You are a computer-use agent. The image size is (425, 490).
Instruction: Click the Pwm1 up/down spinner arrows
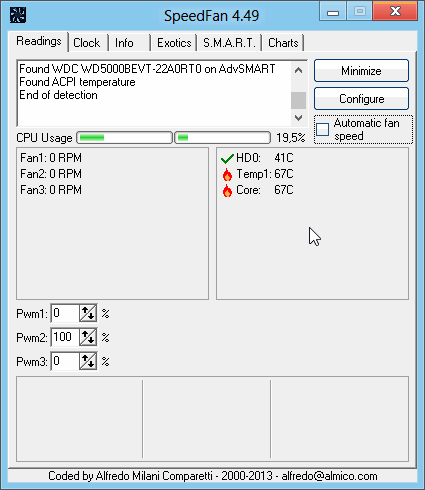point(88,313)
